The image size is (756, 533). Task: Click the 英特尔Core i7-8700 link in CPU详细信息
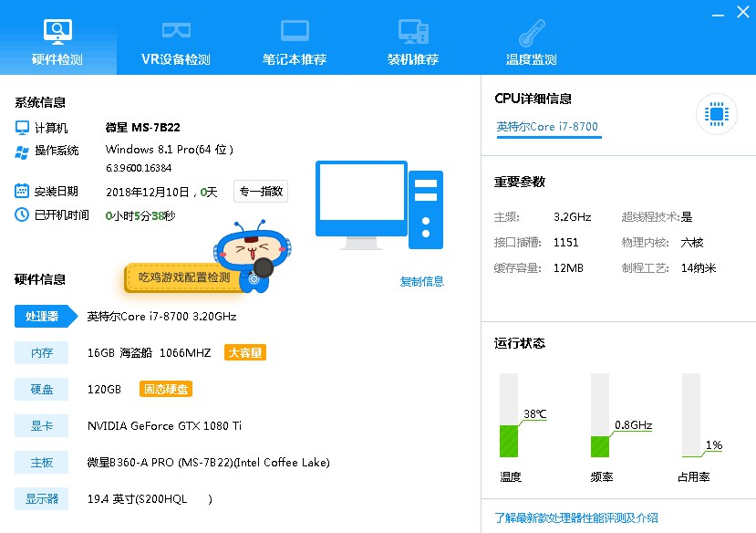point(547,126)
